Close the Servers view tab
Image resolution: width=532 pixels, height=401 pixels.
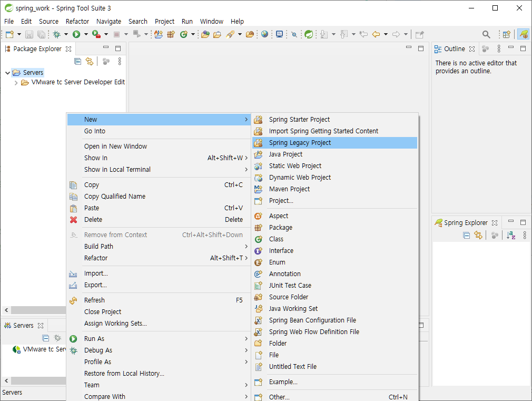41,326
